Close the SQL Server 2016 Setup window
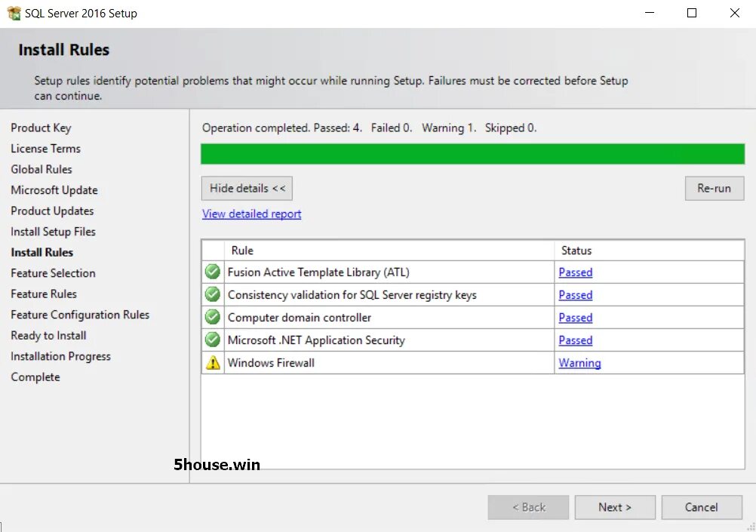Image resolution: width=756 pixels, height=532 pixels. tap(734, 13)
